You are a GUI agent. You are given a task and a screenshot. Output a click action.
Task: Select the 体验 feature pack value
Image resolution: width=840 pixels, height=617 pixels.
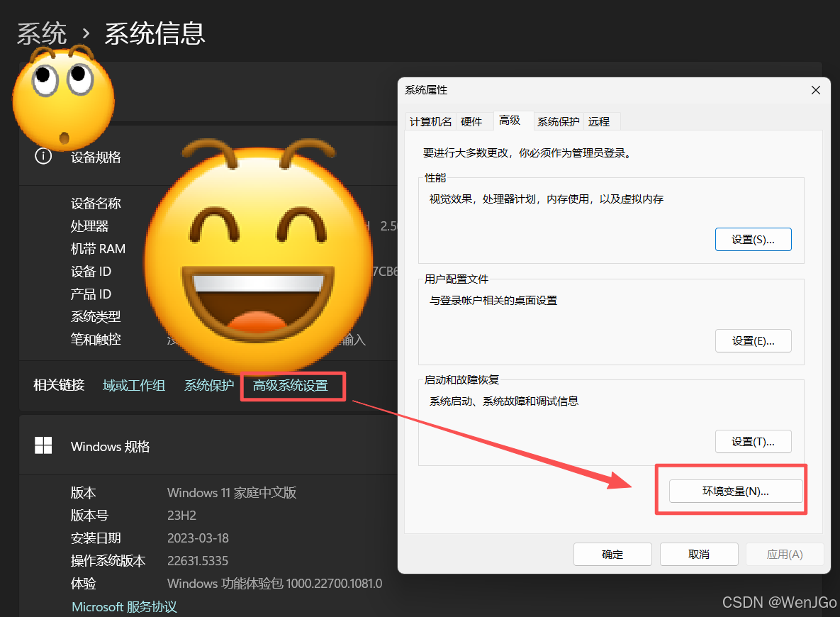point(275,583)
